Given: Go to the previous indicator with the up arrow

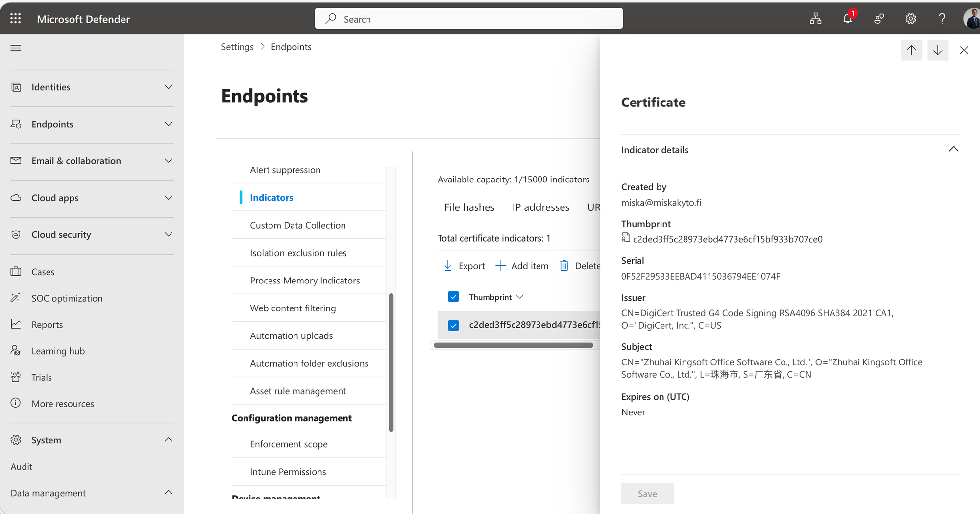Looking at the screenshot, I should point(911,50).
